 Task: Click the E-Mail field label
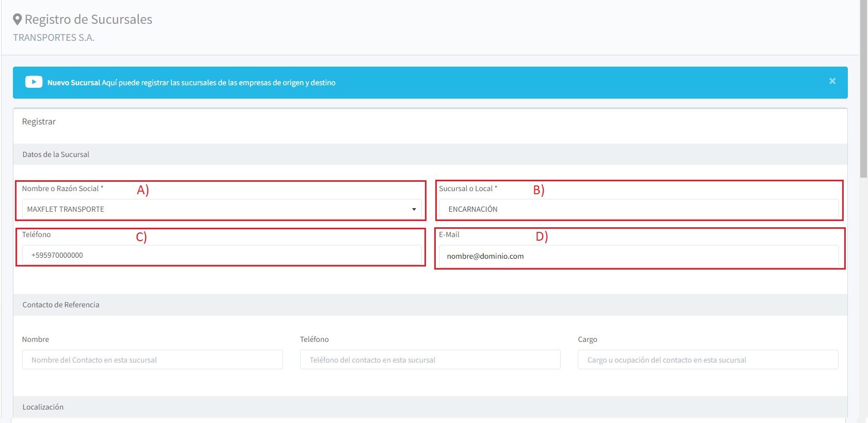tap(449, 234)
